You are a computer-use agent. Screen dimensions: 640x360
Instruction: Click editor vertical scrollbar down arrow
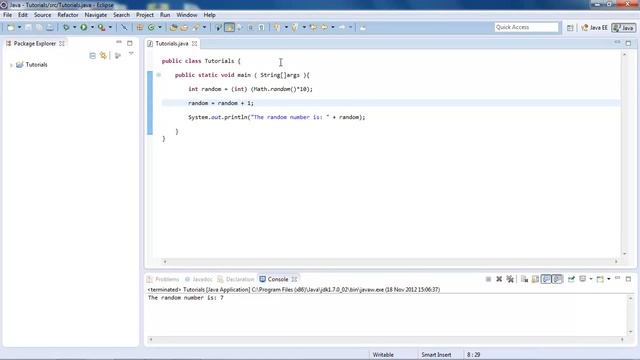tap(624, 253)
